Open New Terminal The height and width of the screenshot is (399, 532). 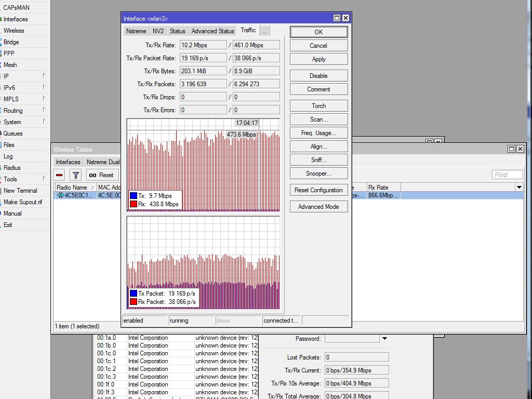[x=20, y=191]
